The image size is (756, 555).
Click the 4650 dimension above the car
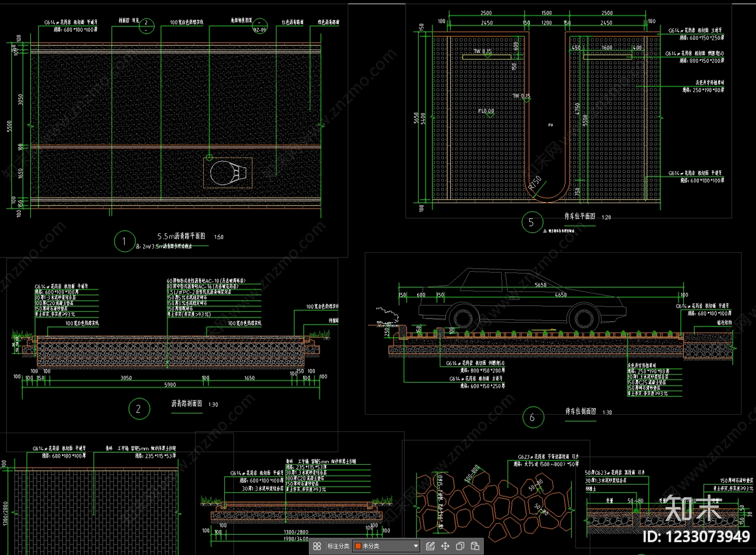pos(560,295)
